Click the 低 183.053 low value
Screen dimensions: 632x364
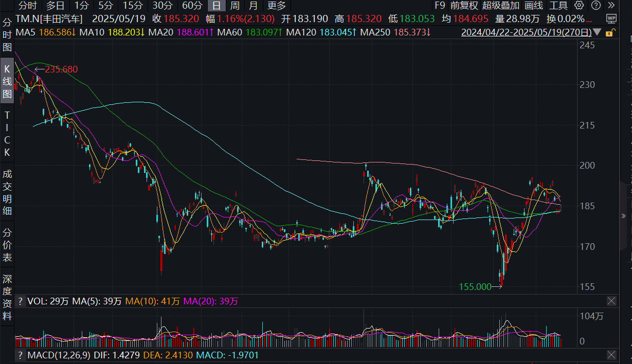coord(411,19)
